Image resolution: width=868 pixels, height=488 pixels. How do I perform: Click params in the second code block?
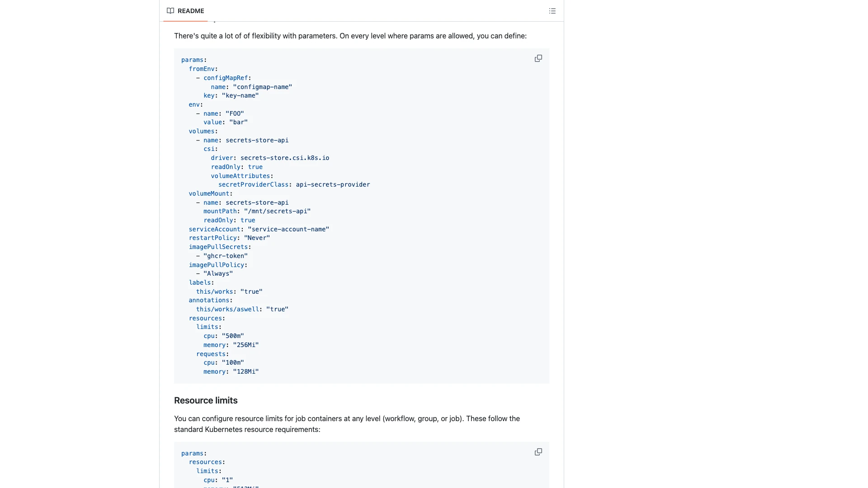point(192,453)
